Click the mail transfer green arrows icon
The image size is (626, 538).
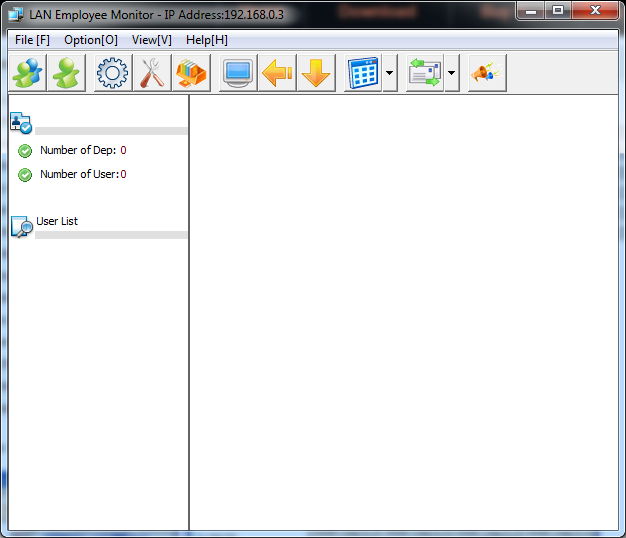[x=425, y=73]
